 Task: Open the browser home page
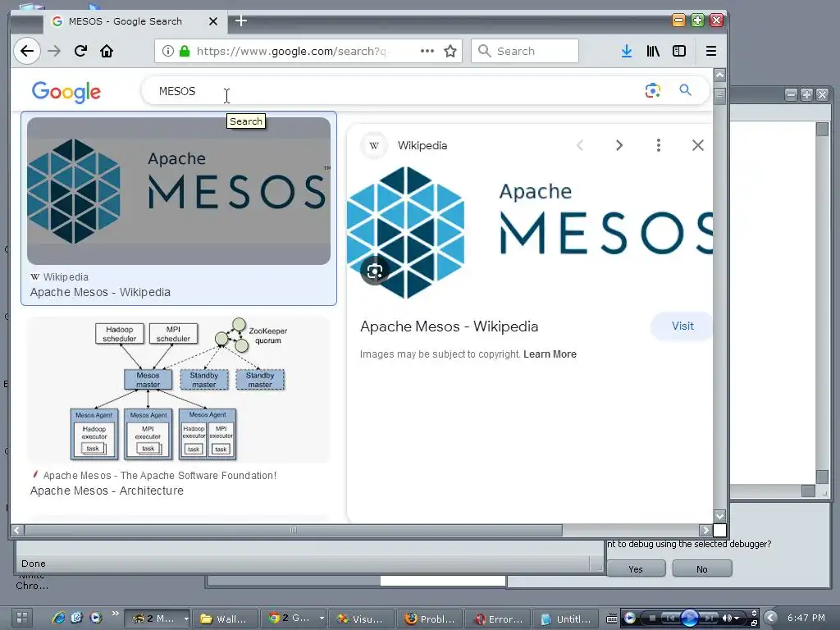[107, 51]
